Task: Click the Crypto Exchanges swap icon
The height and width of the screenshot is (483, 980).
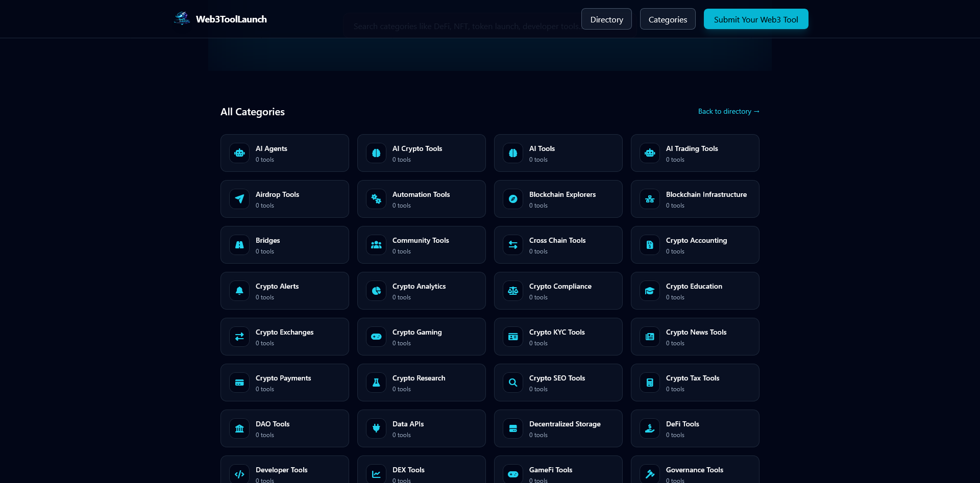Action: (x=239, y=337)
